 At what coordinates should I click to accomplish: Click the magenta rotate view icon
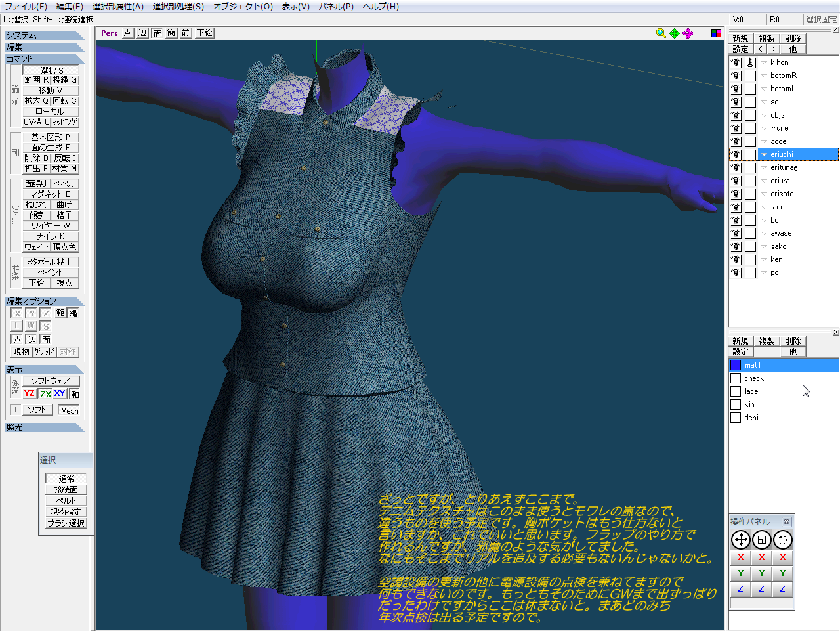click(688, 33)
